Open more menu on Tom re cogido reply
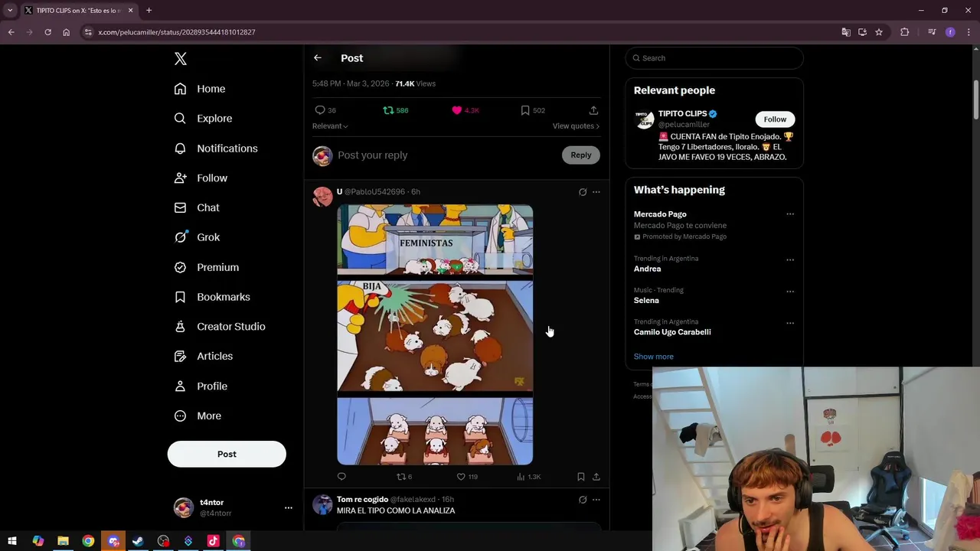The height and width of the screenshot is (551, 980). click(596, 500)
